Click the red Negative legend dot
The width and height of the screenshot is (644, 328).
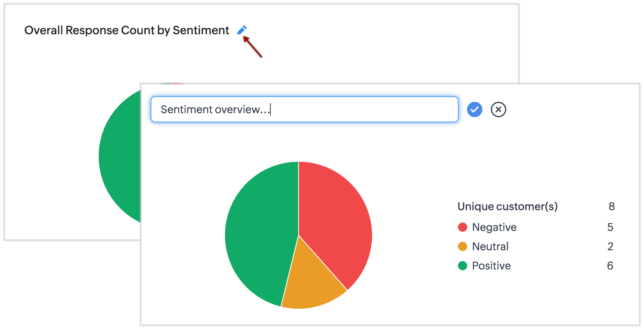click(463, 227)
